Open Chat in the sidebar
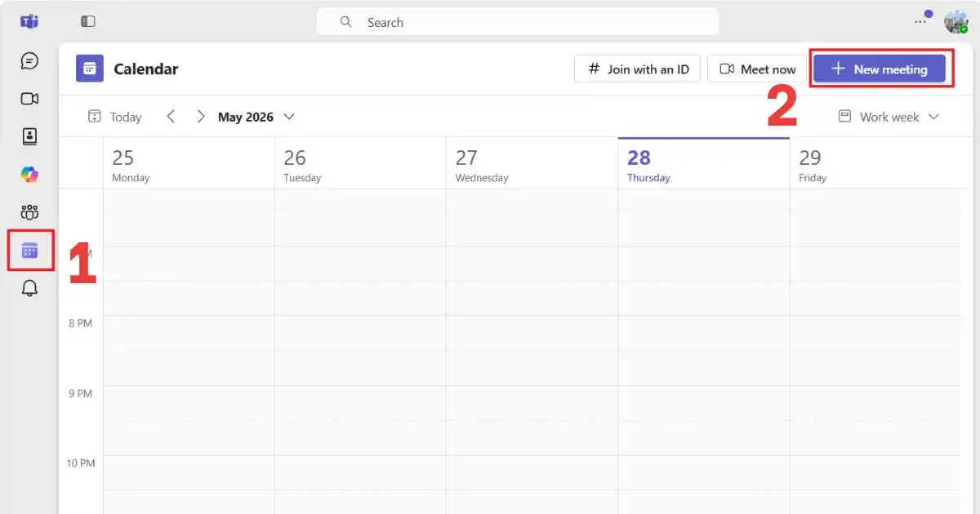 [29, 61]
